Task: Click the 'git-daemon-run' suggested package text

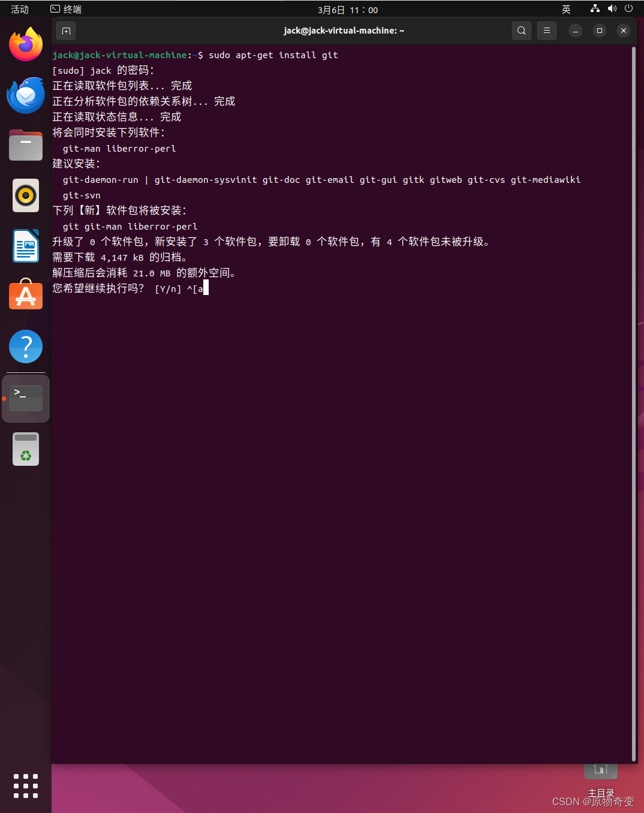Action: [x=101, y=180]
